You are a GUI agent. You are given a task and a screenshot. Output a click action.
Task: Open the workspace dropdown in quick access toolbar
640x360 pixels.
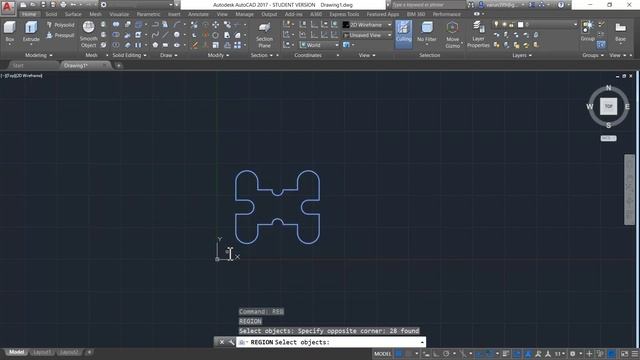click(x=137, y=5)
